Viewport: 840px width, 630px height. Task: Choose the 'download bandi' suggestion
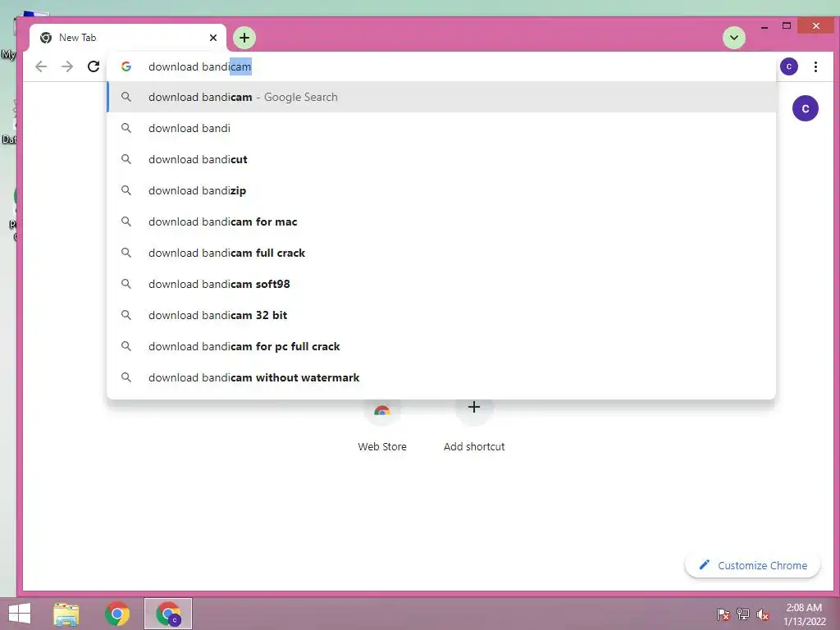[441, 128]
